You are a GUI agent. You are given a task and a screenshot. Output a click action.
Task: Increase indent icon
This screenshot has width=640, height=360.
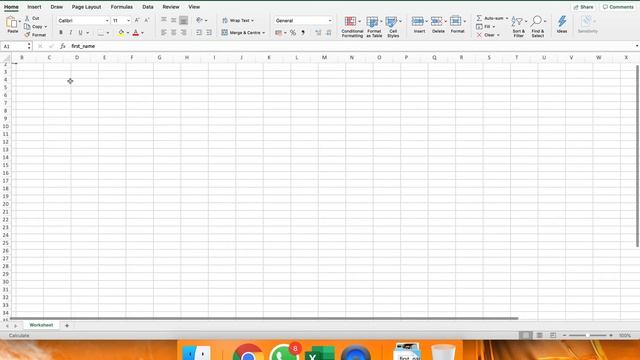click(x=209, y=33)
